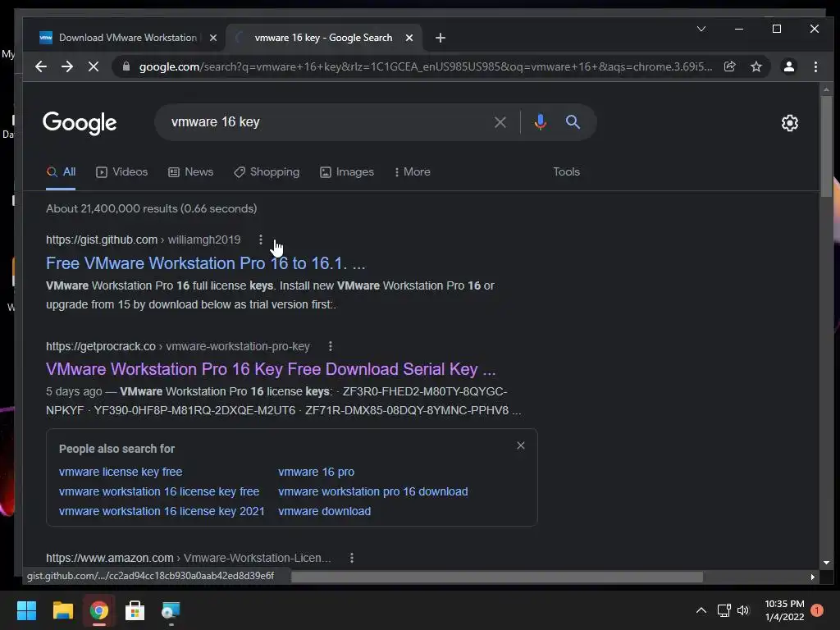Click the vertical scrollbar thumb

click(826, 146)
